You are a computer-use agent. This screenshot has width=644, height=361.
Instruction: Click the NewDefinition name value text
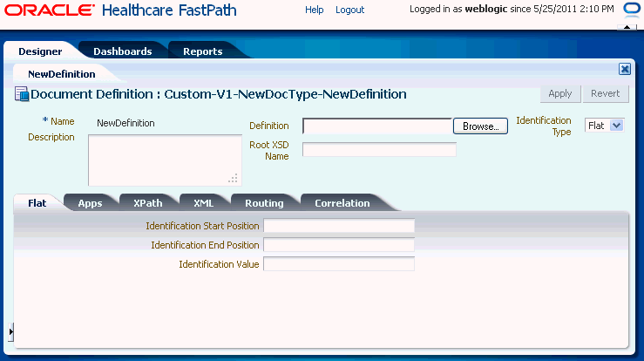click(125, 123)
